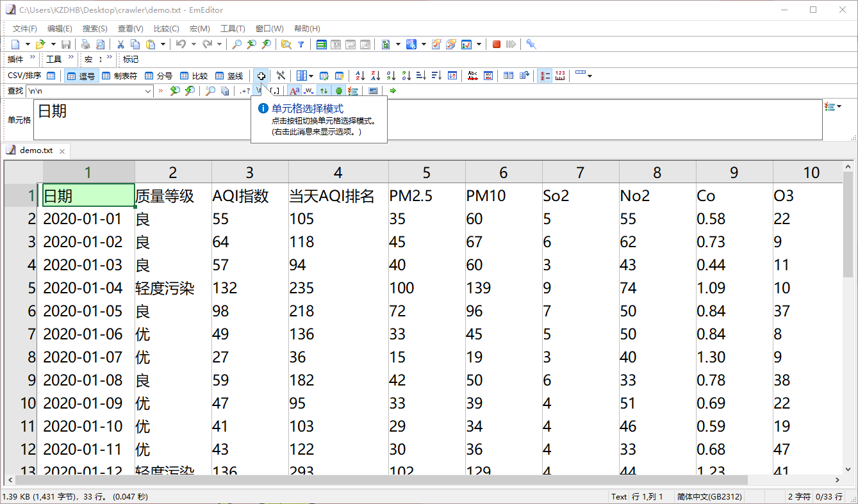Click the Find magnifier icon in main toolbar
This screenshot has height=504, width=858.
pos(236,44)
